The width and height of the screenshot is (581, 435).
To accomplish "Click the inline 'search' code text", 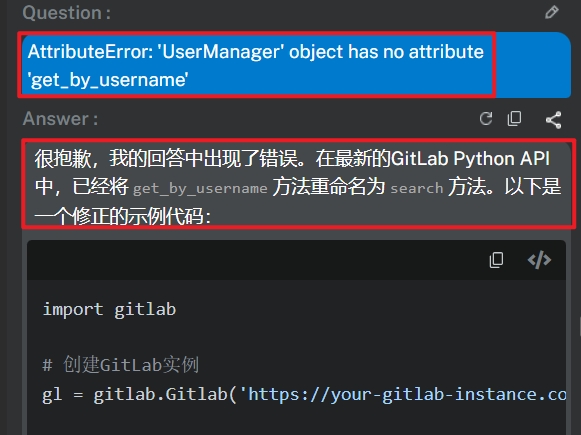I will (x=416, y=189).
